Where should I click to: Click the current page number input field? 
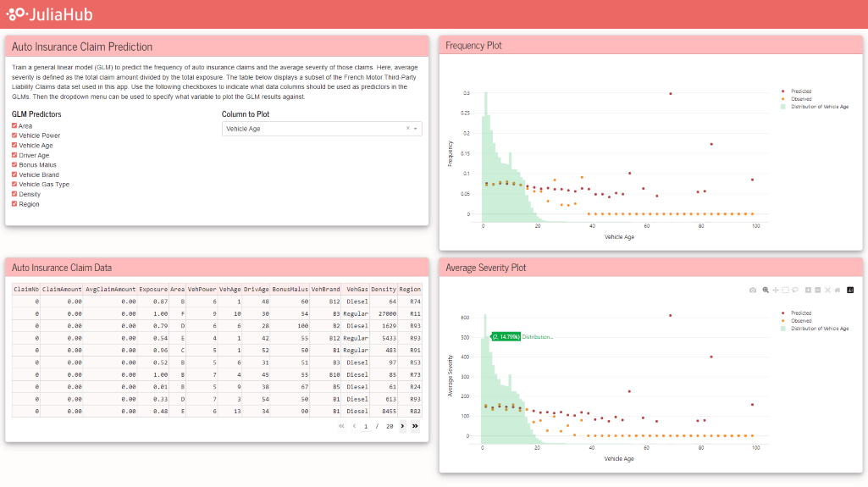point(367,427)
